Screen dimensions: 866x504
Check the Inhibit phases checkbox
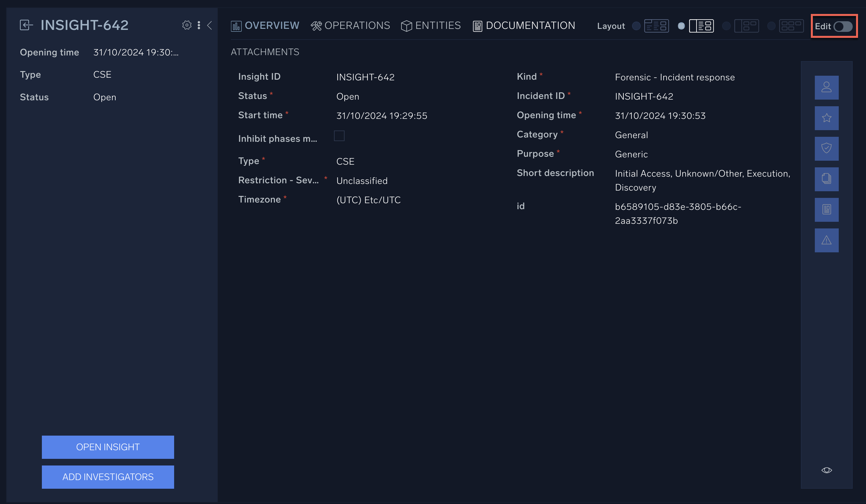(x=339, y=136)
